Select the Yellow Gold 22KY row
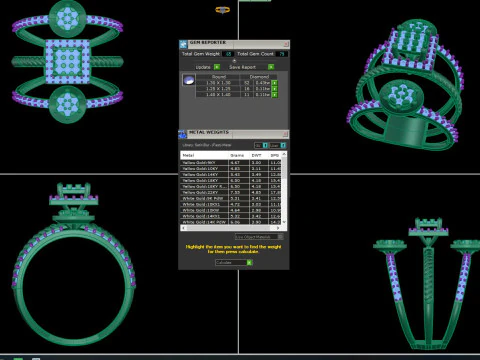Image resolution: width=480 pixels, height=360 pixels. [x=231, y=193]
